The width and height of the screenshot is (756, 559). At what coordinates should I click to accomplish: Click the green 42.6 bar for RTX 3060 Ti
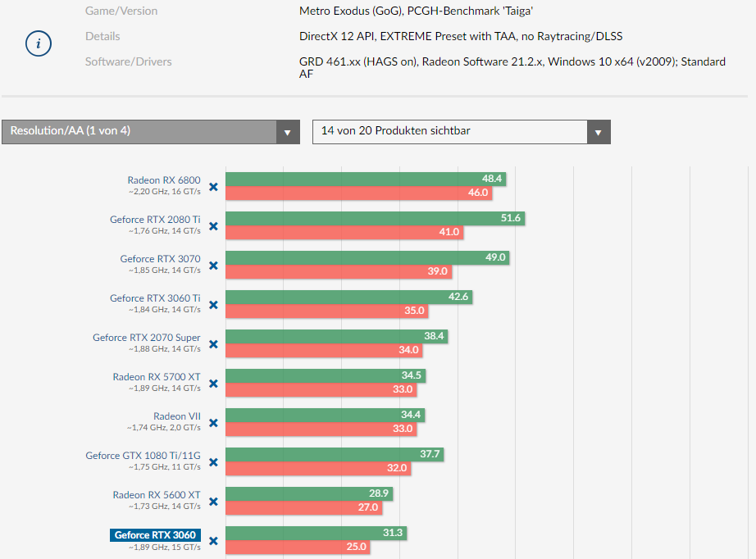pyautogui.click(x=349, y=297)
